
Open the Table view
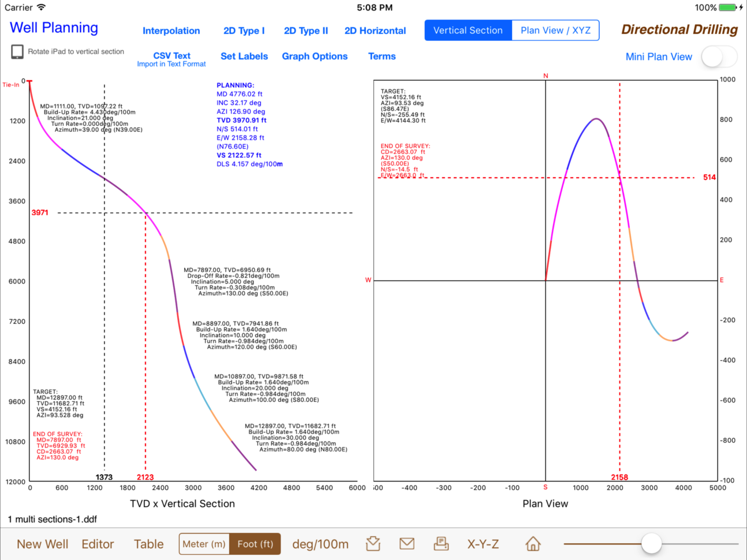(x=148, y=543)
